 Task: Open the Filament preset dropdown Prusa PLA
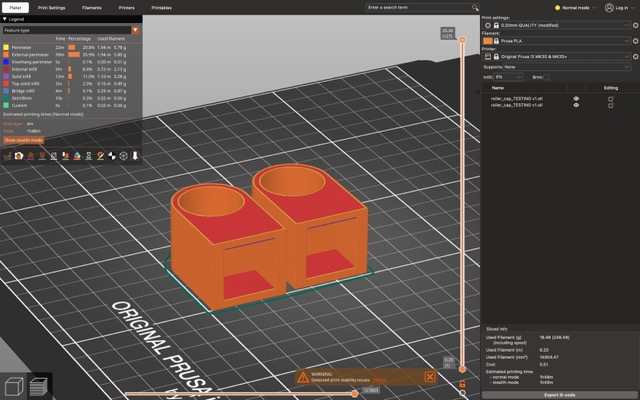pyautogui.click(x=557, y=41)
